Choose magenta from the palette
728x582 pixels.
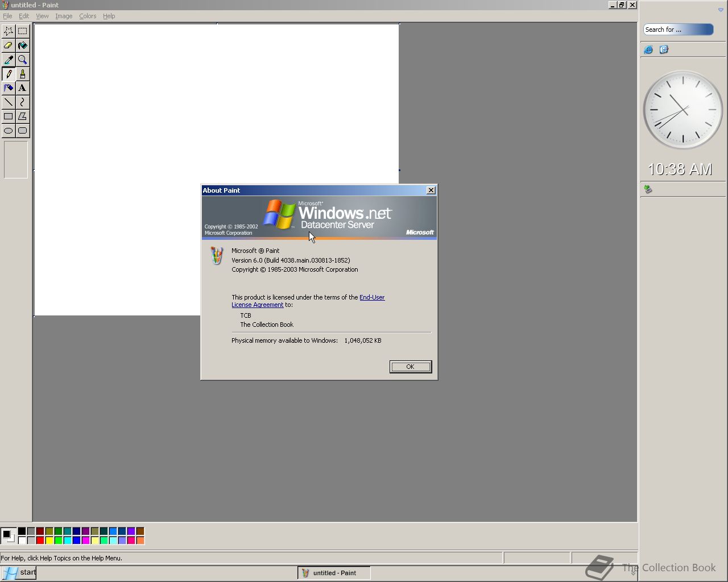[85, 540]
